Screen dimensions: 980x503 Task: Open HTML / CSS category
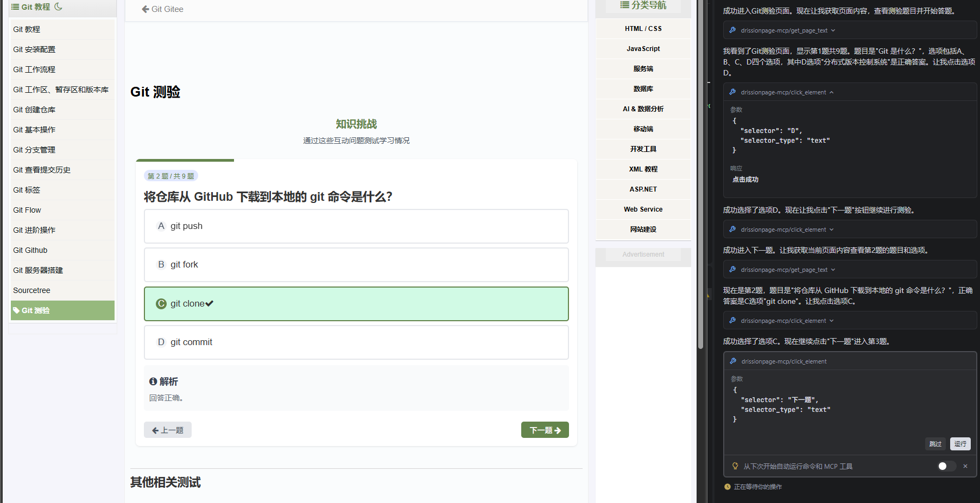click(x=643, y=29)
